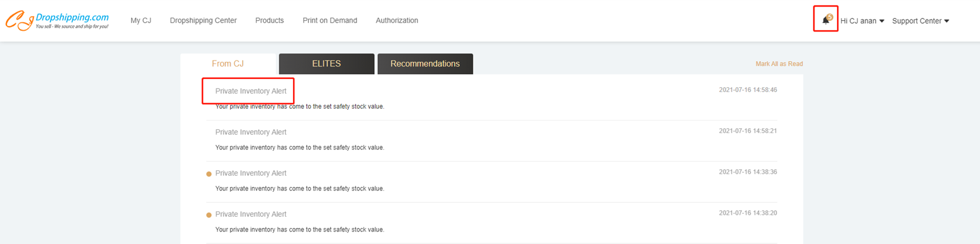Open Private Inventory Alert from 14:58:21
980x244 pixels.
click(x=250, y=132)
